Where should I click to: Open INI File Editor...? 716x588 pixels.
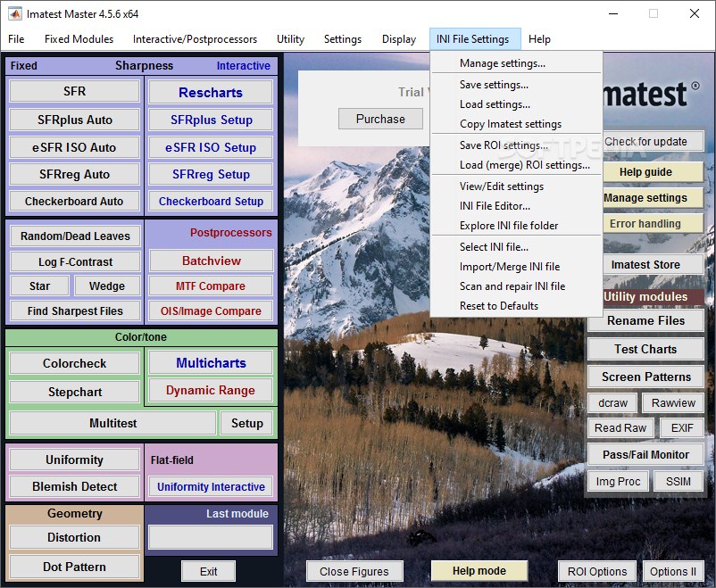pyautogui.click(x=516, y=206)
